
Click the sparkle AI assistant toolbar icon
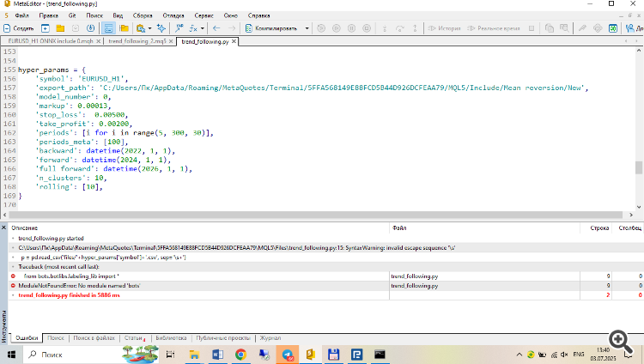(161, 28)
